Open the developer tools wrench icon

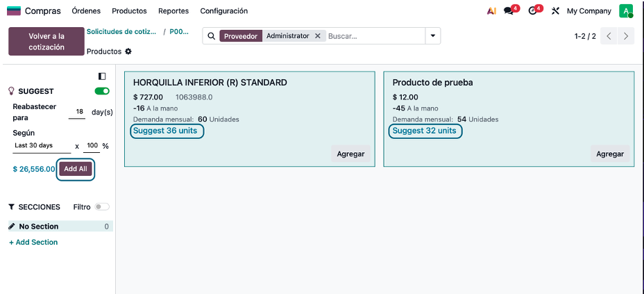(x=555, y=11)
